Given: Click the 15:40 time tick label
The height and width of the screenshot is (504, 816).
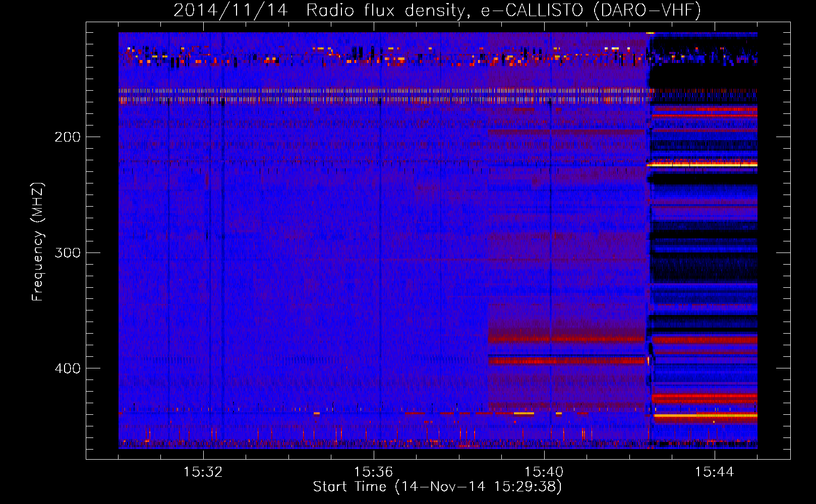Looking at the screenshot, I should click(x=544, y=472).
